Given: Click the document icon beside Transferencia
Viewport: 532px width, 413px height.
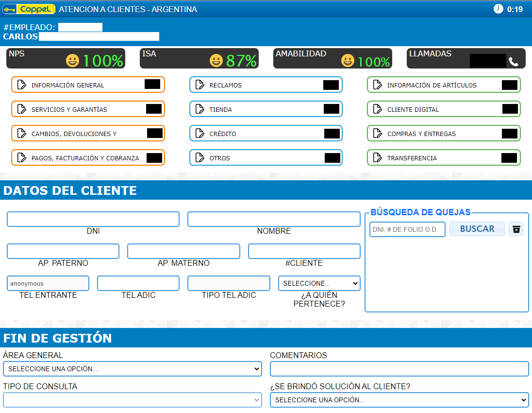Looking at the screenshot, I should (378, 157).
